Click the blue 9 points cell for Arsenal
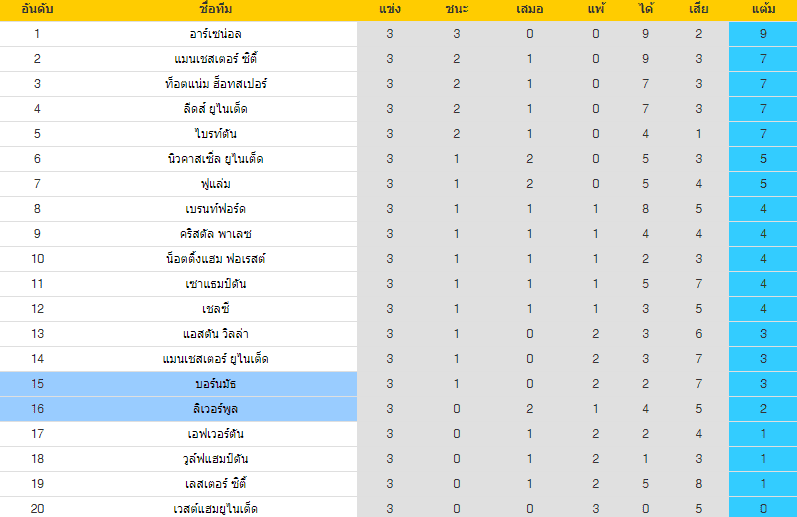The image size is (797, 517). pyautogui.click(x=763, y=34)
